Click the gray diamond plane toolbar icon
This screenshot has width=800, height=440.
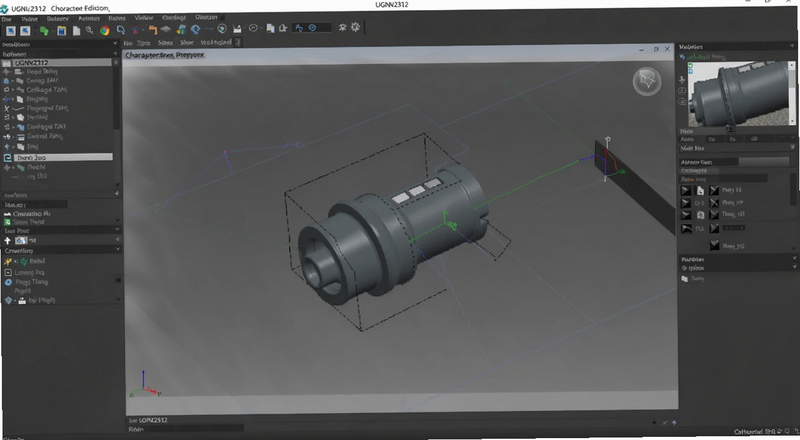coord(165,30)
